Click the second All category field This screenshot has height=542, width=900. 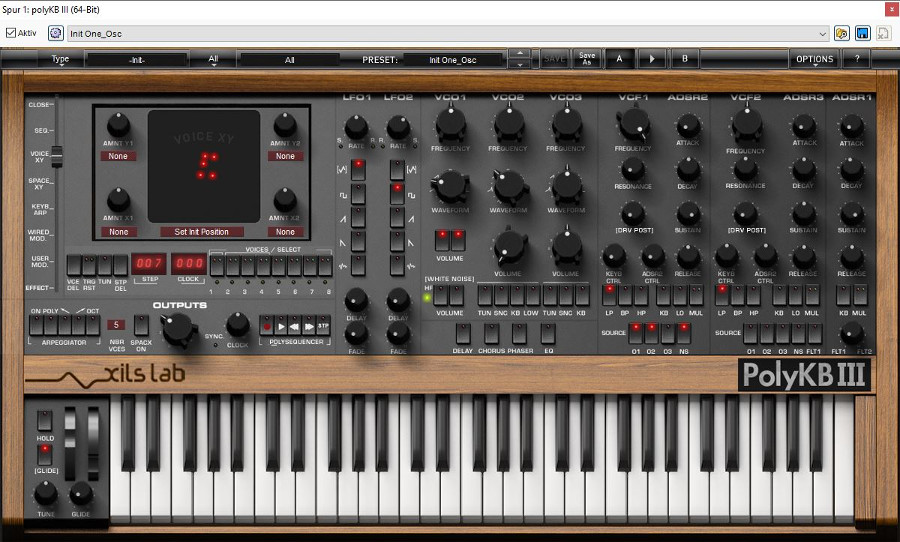click(x=289, y=60)
